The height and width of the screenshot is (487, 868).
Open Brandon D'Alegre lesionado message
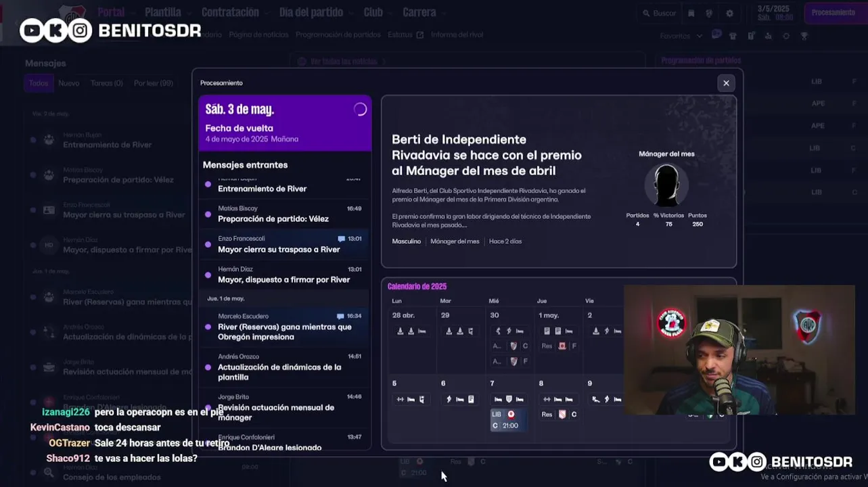click(x=285, y=442)
